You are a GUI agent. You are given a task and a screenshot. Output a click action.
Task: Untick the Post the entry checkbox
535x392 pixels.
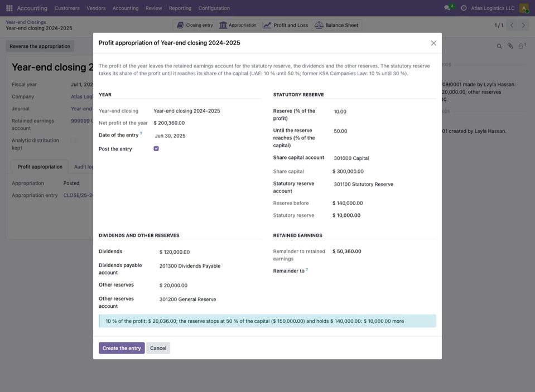pos(156,148)
